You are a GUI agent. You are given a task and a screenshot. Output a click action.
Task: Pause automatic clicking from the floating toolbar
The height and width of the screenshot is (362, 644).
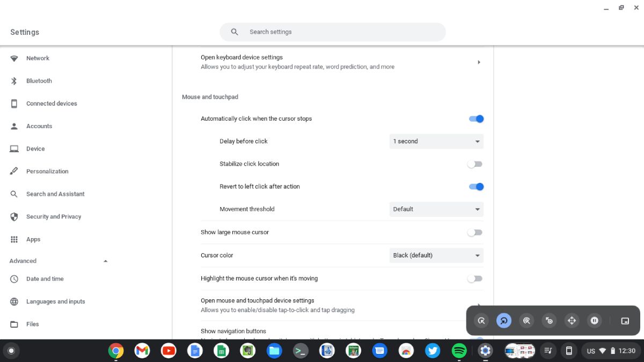click(594, 320)
